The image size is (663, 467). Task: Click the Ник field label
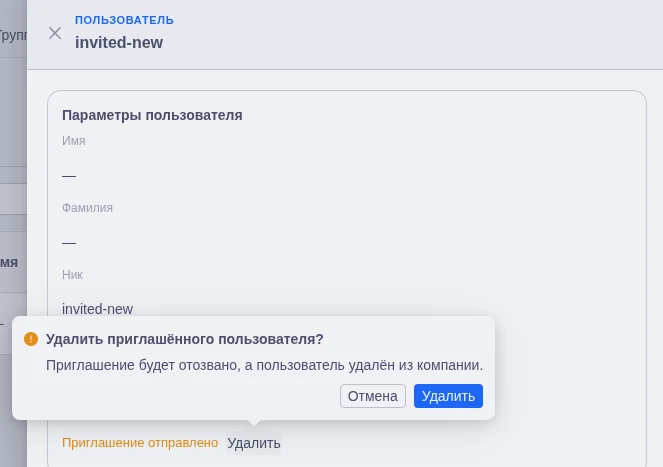[x=72, y=275]
